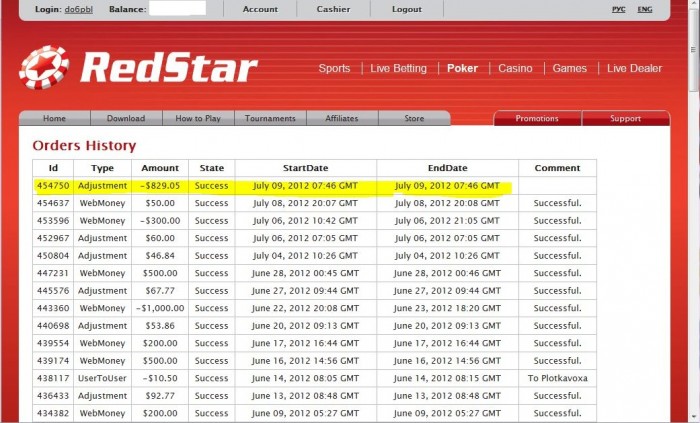Select order Id 439554
Image resolution: width=700 pixels, height=423 pixels.
click(x=53, y=343)
